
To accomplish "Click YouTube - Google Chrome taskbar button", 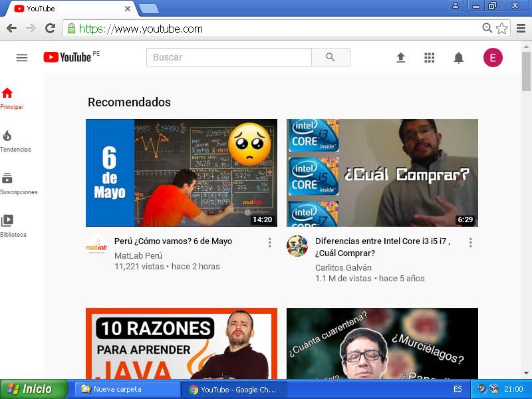I will (x=234, y=390).
